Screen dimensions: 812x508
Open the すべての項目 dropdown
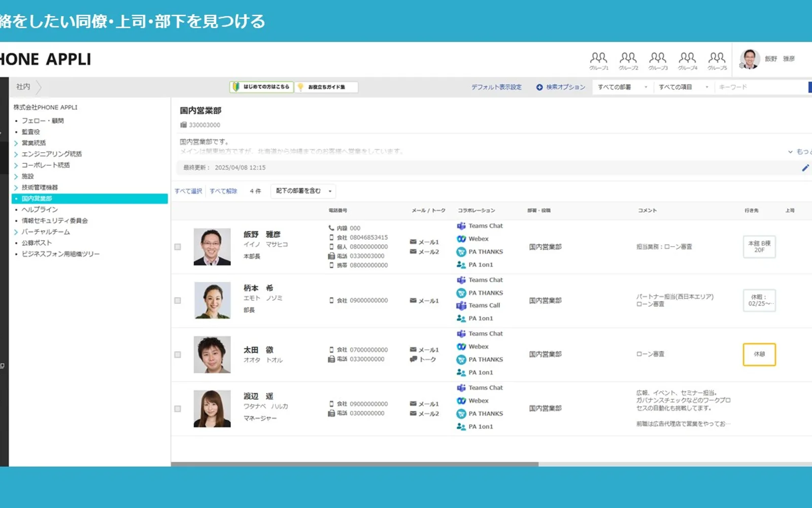684,87
